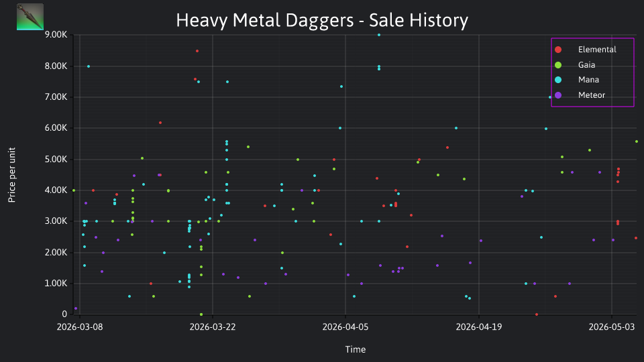Click the Time axis title

[x=356, y=350]
